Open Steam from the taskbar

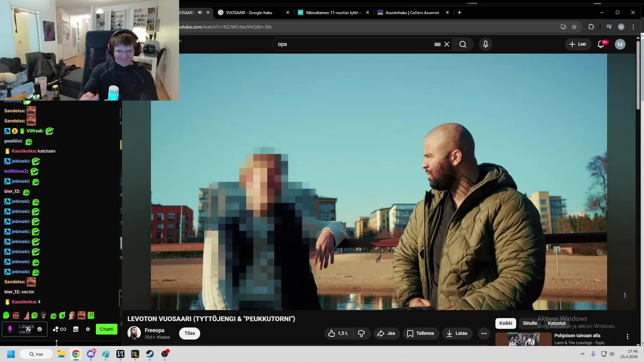[x=150, y=354]
